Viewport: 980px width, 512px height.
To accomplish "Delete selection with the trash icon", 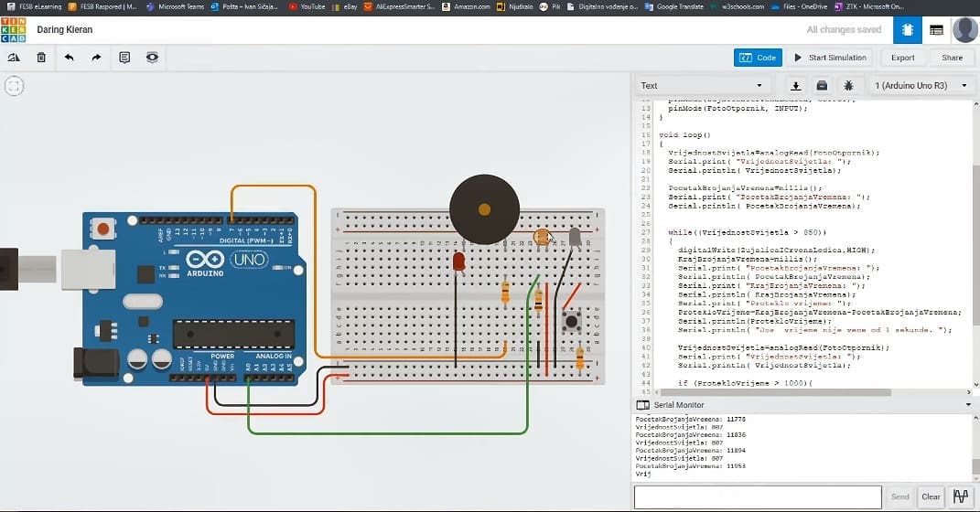I will coord(41,58).
